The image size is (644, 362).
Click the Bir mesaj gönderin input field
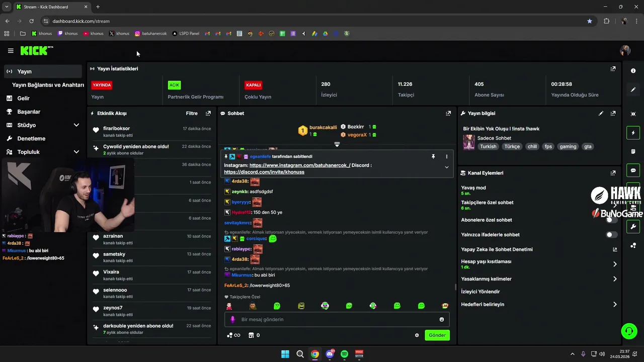(x=337, y=319)
